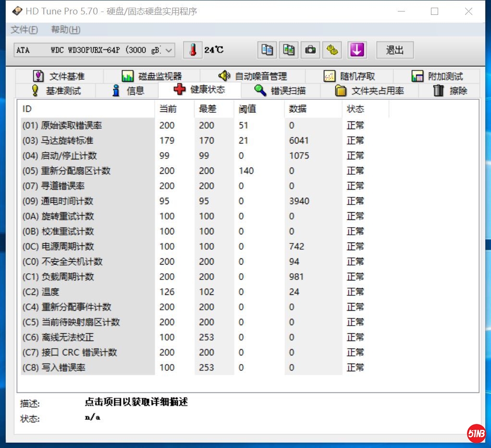Click the folder icon on 文件夹占用率 tab
491x448 pixels.
pos(340,90)
